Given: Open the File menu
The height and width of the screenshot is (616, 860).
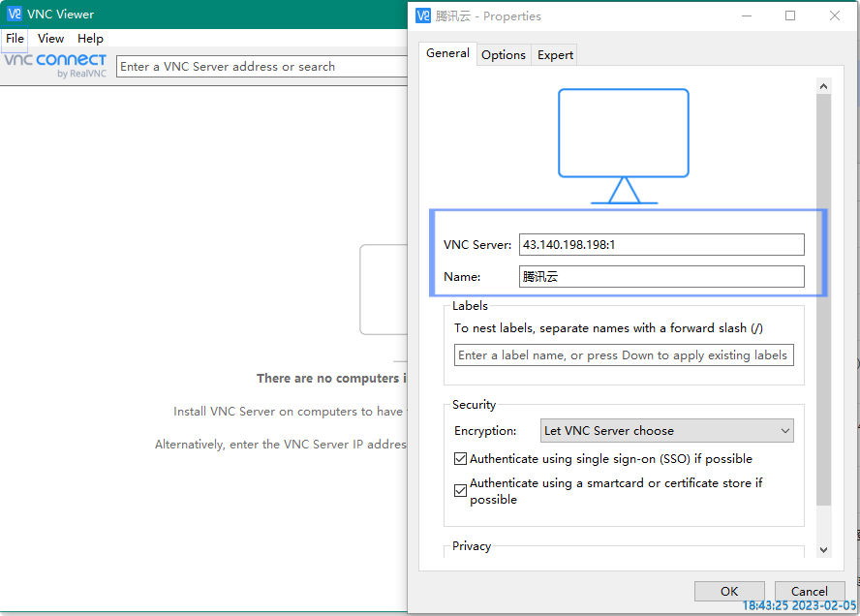Looking at the screenshot, I should (x=15, y=39).
